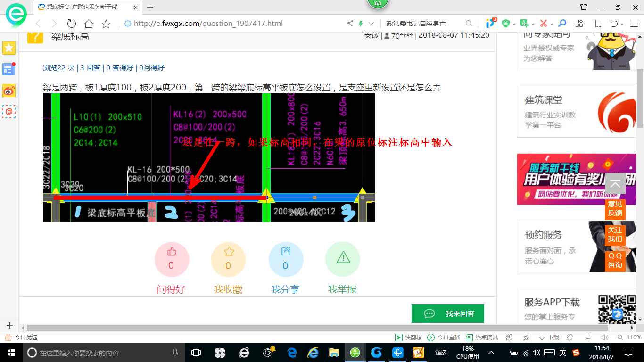Image resolution: width=644 pixels, height=362 pixels.
Task: Click the green 我来回答 button
Action: [x=448, y=313]
